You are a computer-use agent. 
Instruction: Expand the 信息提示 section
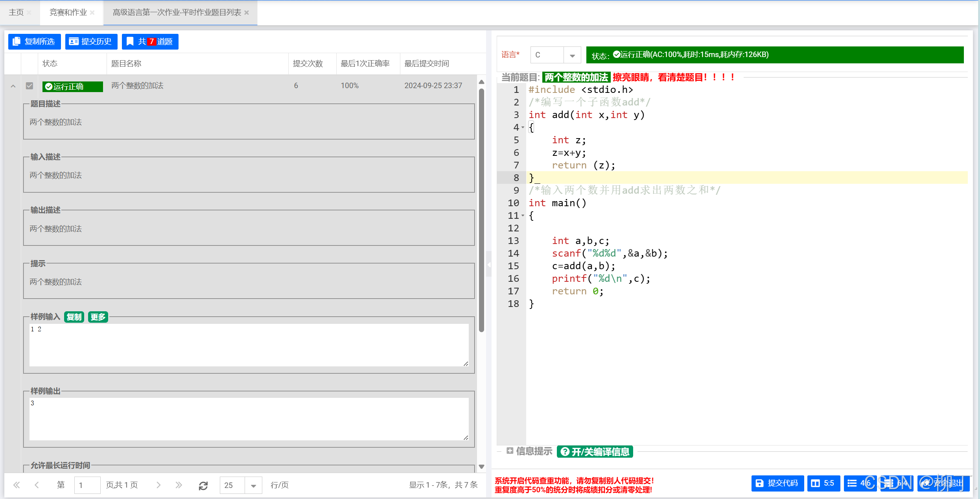tap(510, 451)
